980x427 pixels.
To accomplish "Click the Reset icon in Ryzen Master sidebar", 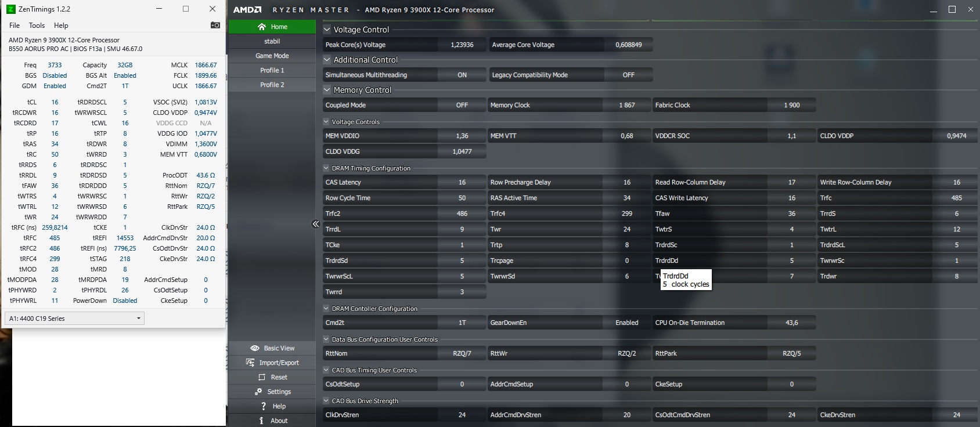I will tap(262, 377).
